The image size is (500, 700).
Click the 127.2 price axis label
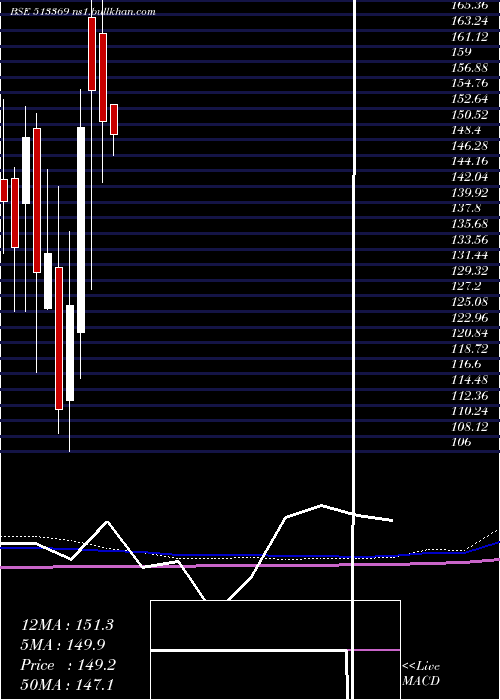point(466,286)
